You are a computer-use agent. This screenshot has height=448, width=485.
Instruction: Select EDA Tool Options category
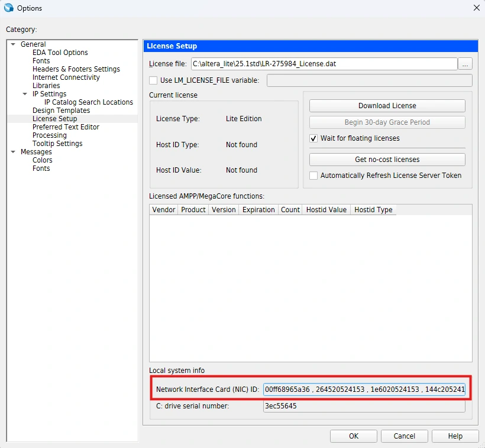click(60, 53)
